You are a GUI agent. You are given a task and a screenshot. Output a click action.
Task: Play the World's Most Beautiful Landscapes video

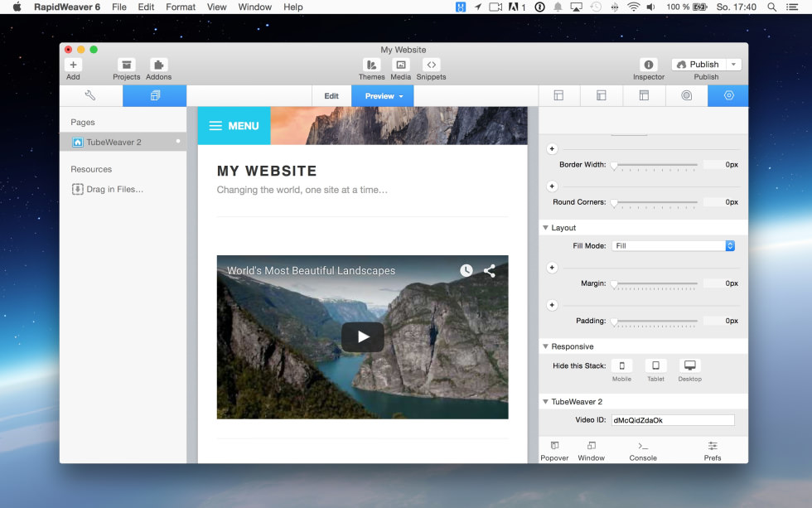click(363, 337)
